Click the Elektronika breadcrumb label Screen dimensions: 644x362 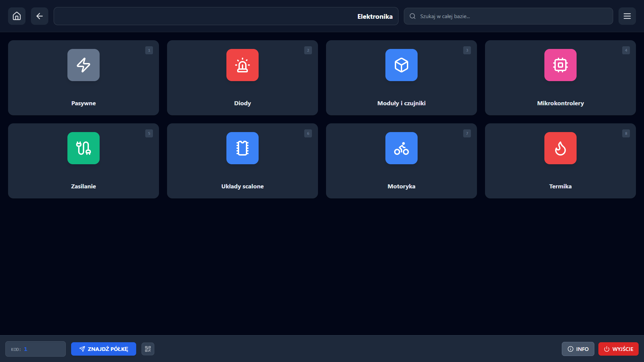[x=375, y=16]
